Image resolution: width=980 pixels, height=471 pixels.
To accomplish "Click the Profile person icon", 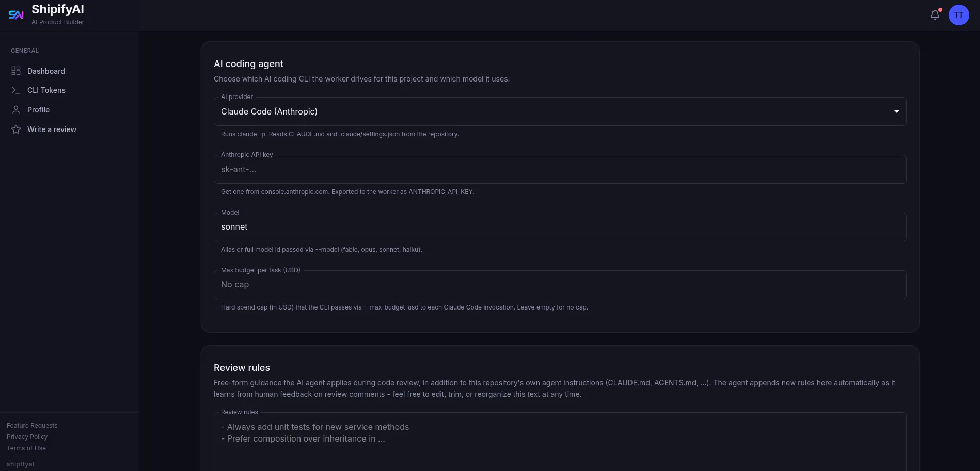I will click(16, 110).
